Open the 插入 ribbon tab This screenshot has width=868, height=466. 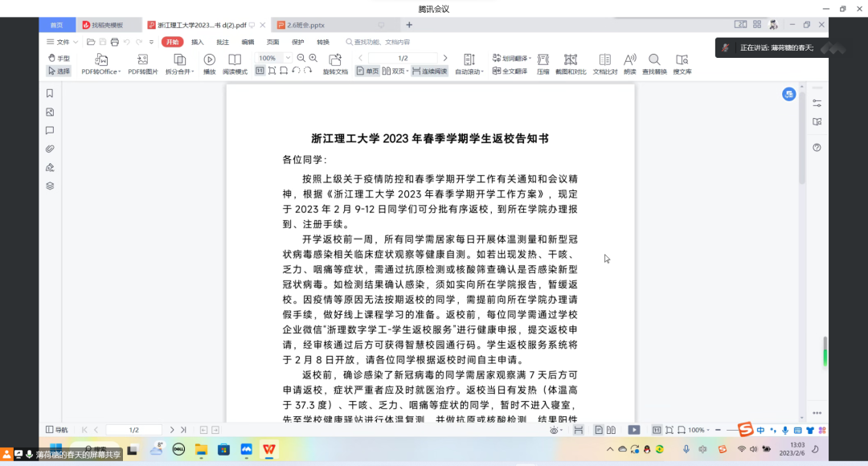197,42
